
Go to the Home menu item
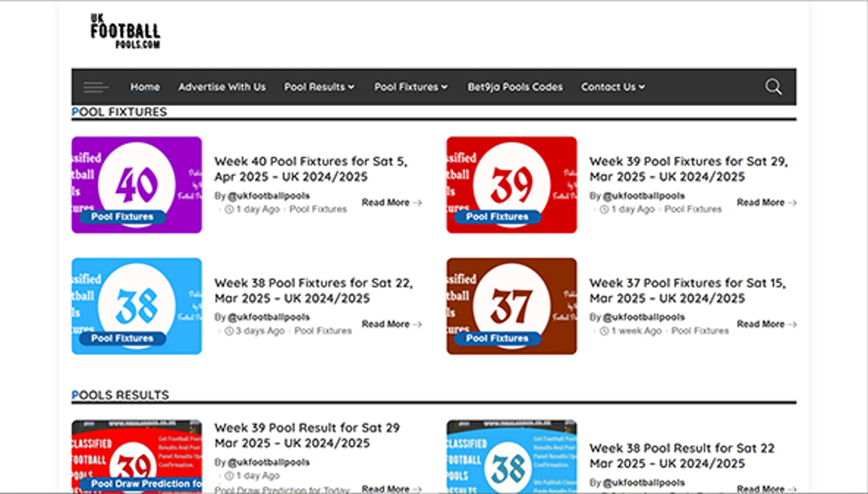pyautogui.click(x=145, y=87)
